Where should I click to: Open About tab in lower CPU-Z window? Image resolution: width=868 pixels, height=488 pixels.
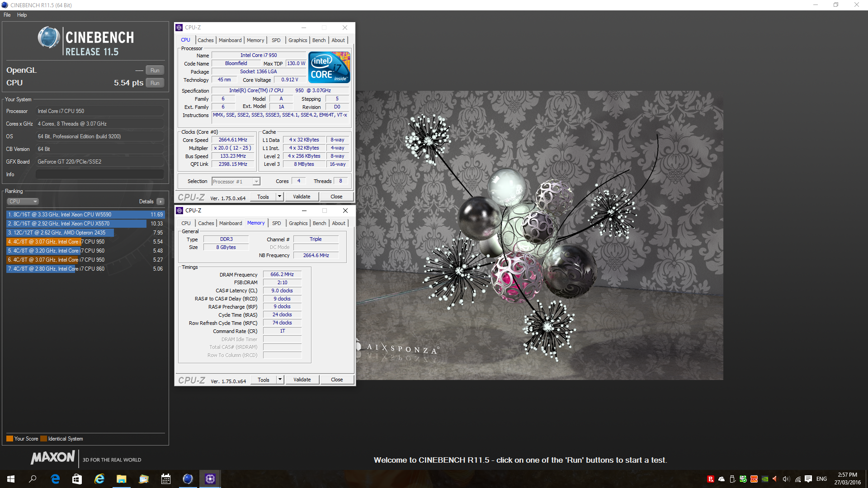pos(339,223)
